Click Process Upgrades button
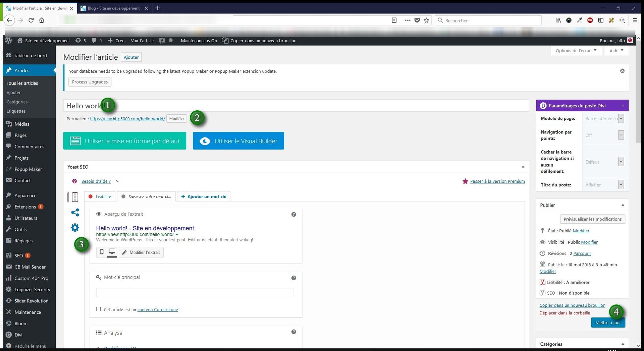This screenshot has width=644, height=351. 90,82
